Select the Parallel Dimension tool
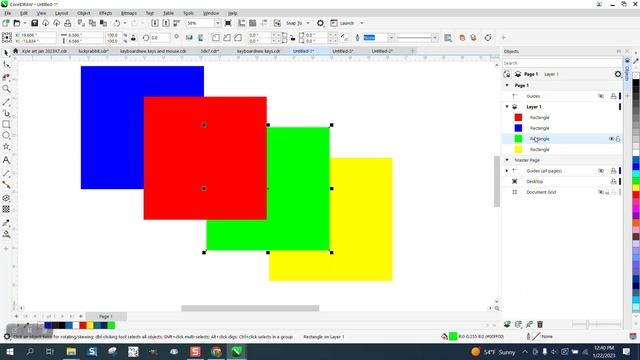 pos(6,173)
